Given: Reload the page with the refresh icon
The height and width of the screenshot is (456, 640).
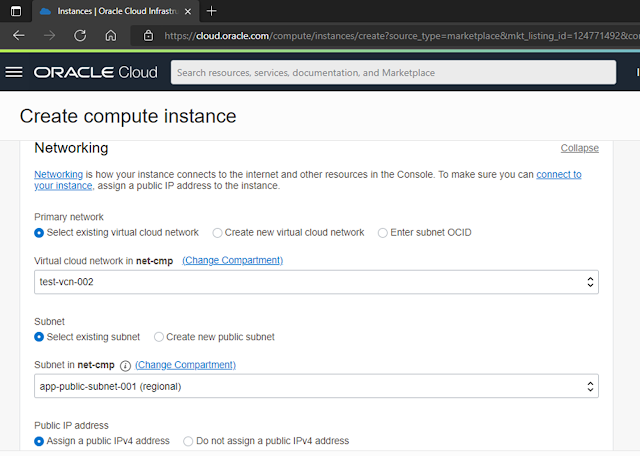Looking at the screenshot, I should pos(80,36).
